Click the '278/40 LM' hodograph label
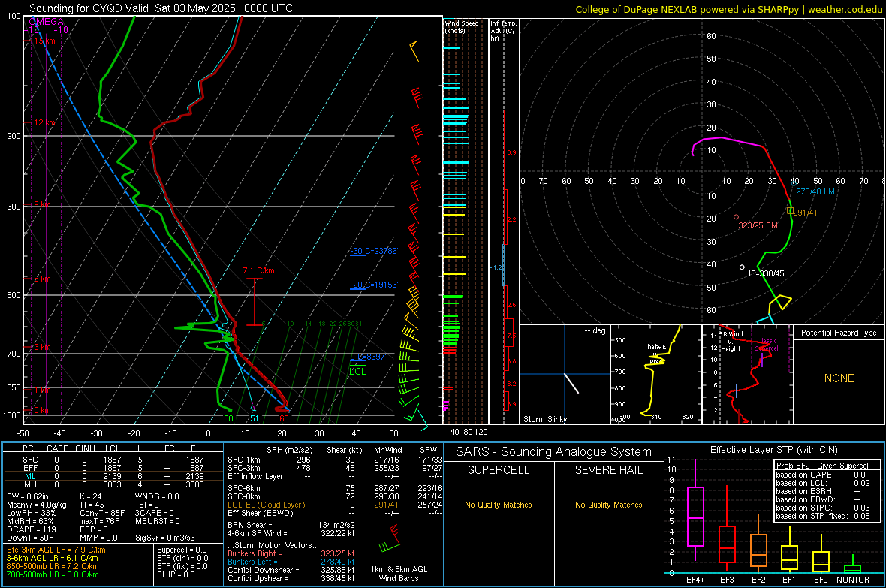The height and width of the screenshot is (588, 886). coord(815,191)
